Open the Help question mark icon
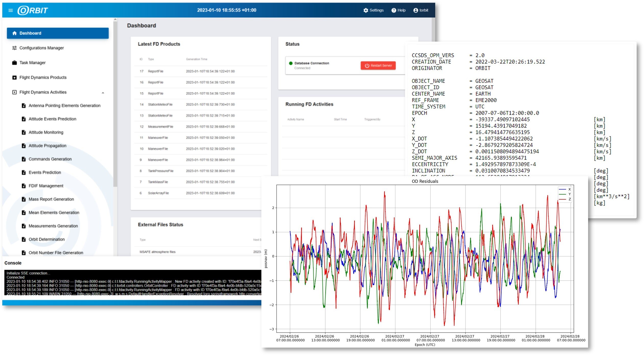Image resolution: width=644 pixels, height=355 pixels. point(394,10)
